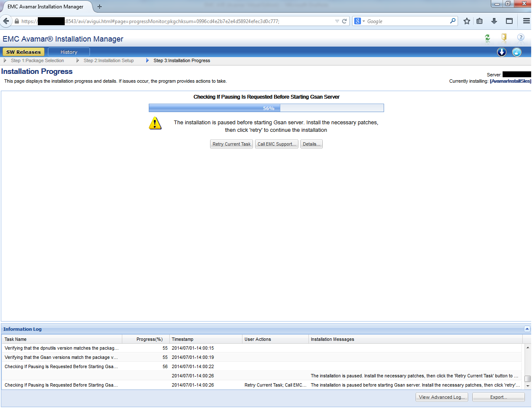Screen dimensions: 532x408
Task: Click the padlock in address bar
Action: click(17, 21)
